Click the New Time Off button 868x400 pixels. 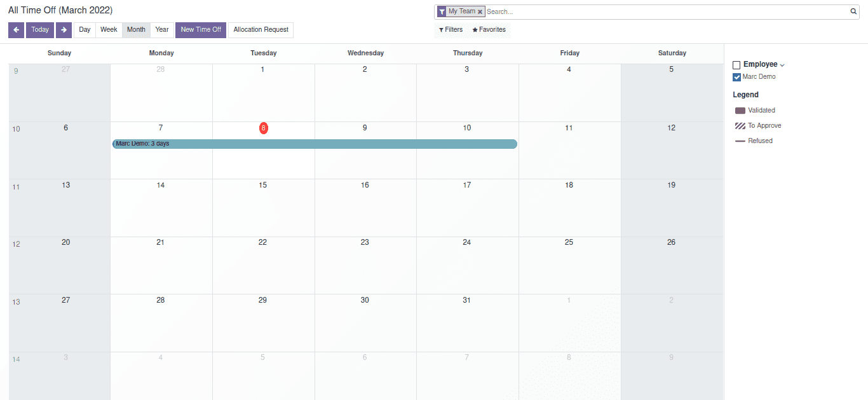[x=201, y=30]
